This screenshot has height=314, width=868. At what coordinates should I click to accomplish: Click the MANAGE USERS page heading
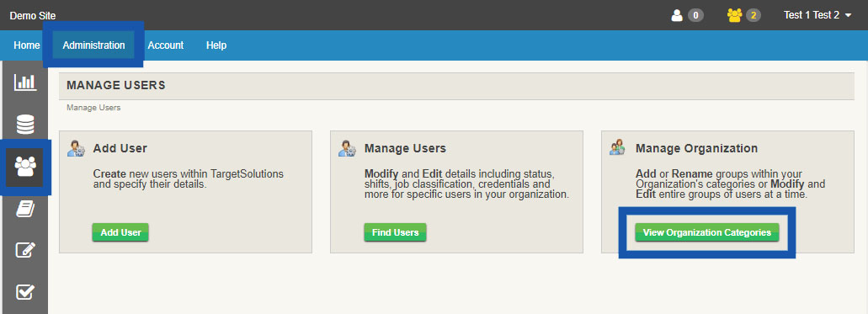coord(115,85)
